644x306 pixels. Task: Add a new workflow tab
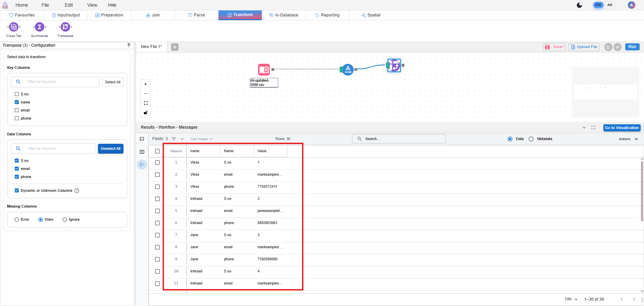[x=175, y=47]
